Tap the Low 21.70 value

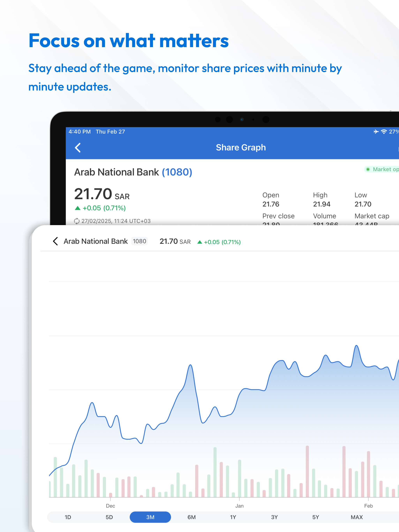tap(363, 204)
